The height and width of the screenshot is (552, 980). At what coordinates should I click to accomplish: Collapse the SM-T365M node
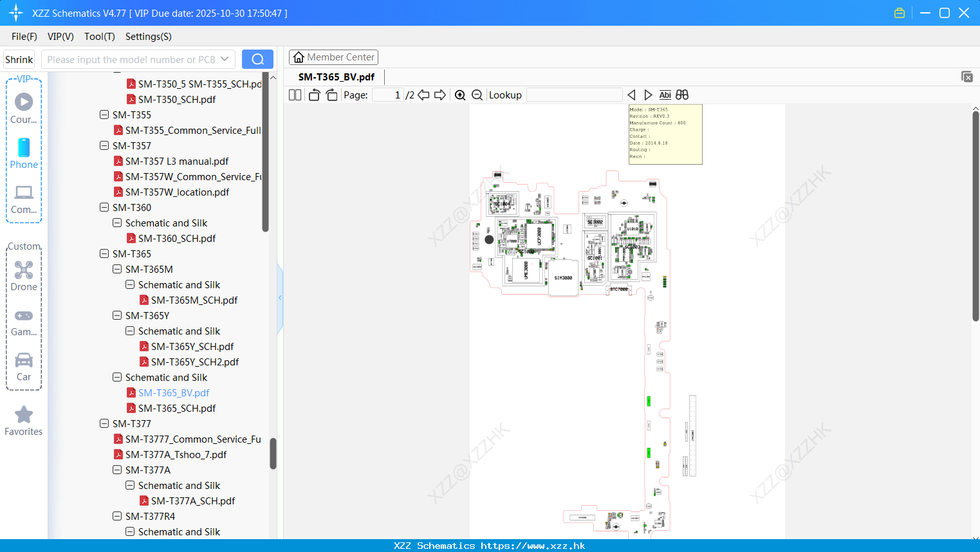[x=117, y=269]
